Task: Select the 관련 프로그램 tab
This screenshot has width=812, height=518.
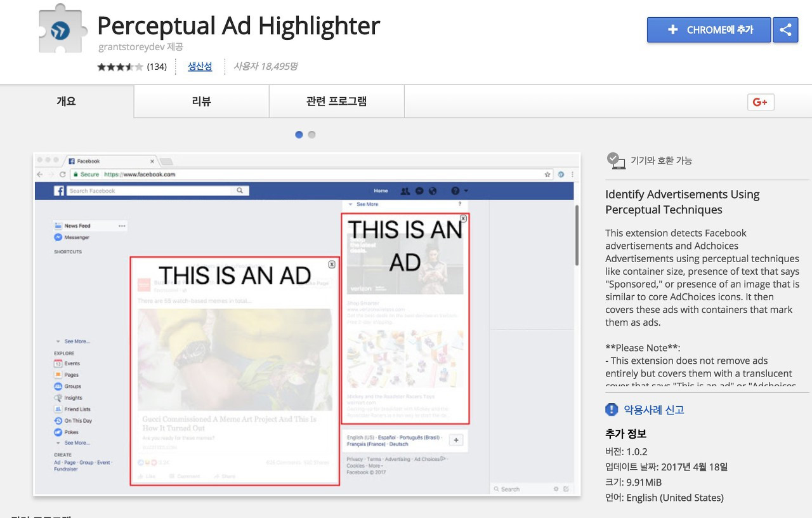Action: (x=337, y=102)
